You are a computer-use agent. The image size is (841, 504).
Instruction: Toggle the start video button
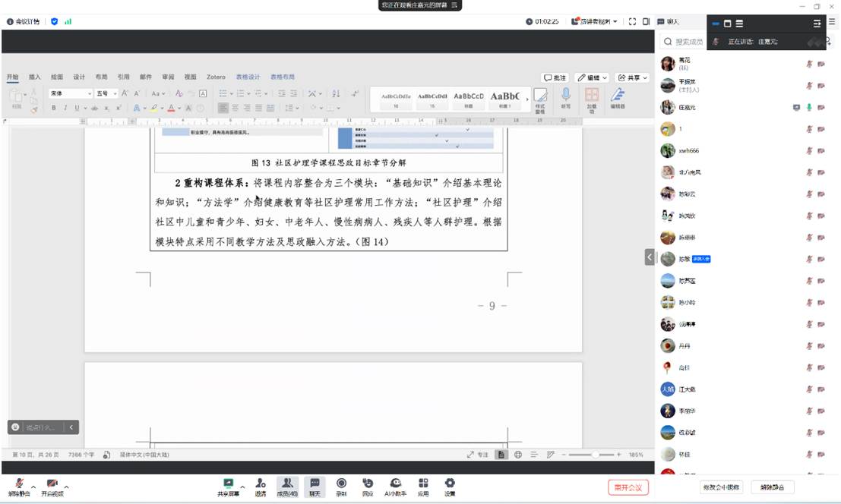click(52, 487)
